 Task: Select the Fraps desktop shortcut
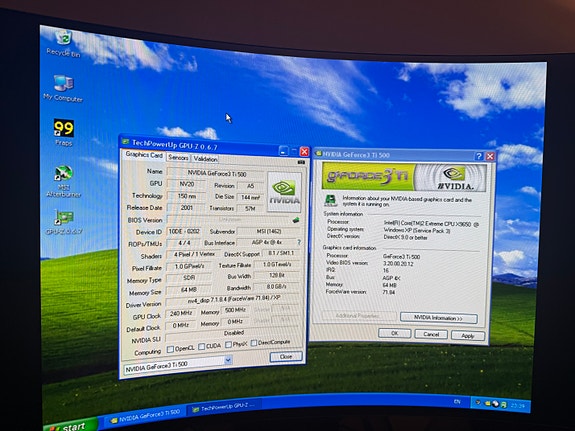pos(64,133)
